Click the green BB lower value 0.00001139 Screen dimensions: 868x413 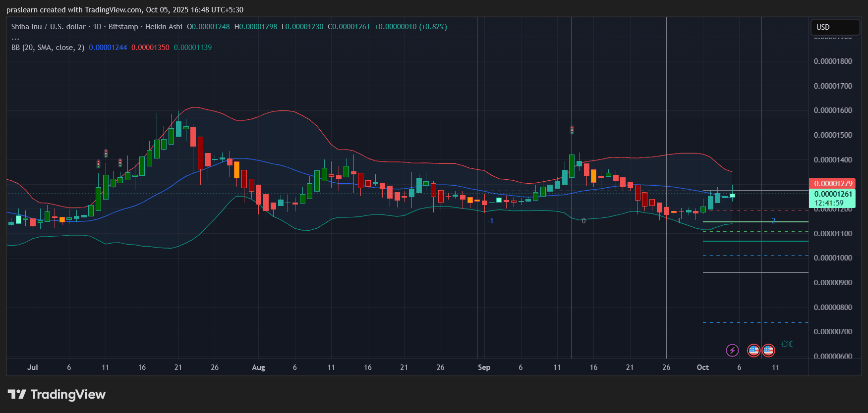click(x=192, y=48)
